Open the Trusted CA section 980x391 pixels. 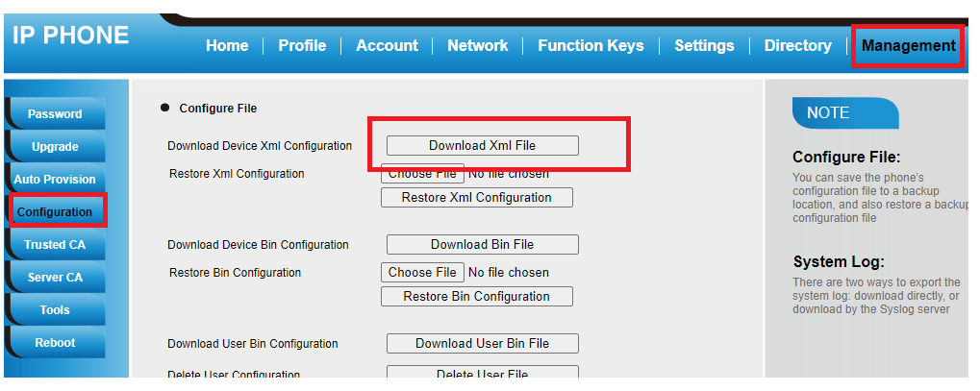point(55,245)
